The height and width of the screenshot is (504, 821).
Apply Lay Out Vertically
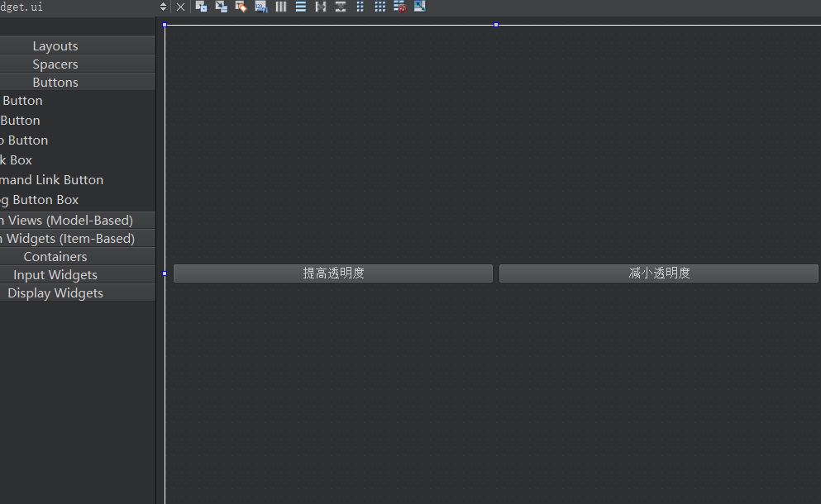[x=301, y=7]
